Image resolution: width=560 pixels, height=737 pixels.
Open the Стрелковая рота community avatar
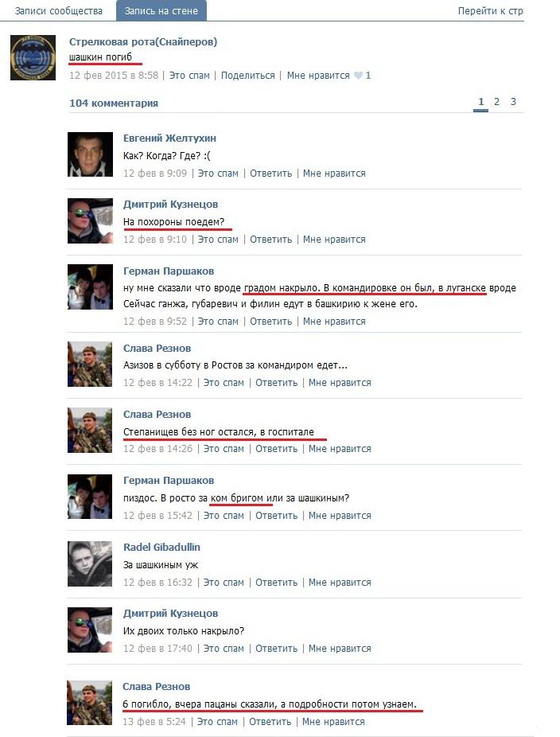[33, 57]
